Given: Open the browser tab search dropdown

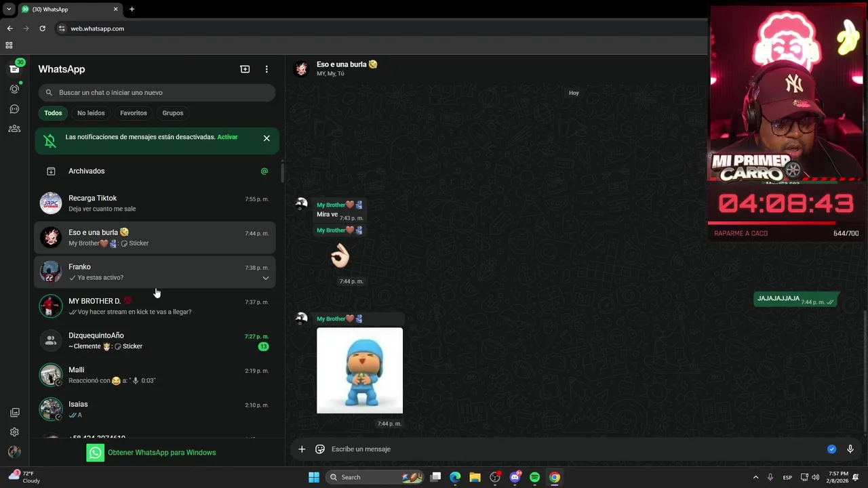Looking at the screenshot, I should coord(9,9).
